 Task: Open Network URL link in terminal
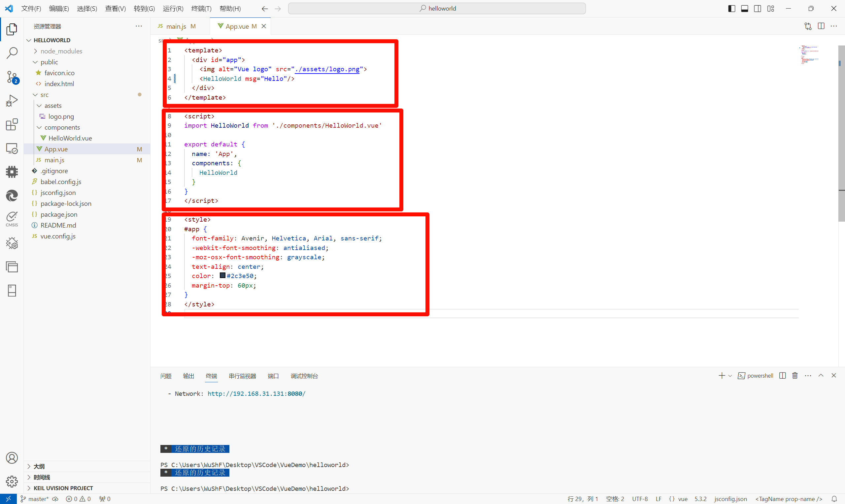point(256,394)
